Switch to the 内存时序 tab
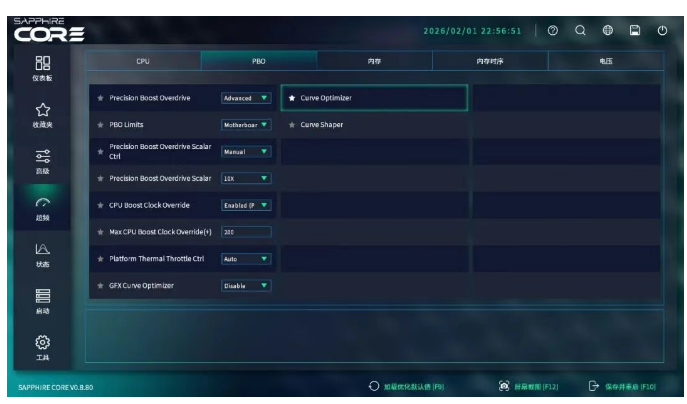The image size is (687, 404). 489,62
